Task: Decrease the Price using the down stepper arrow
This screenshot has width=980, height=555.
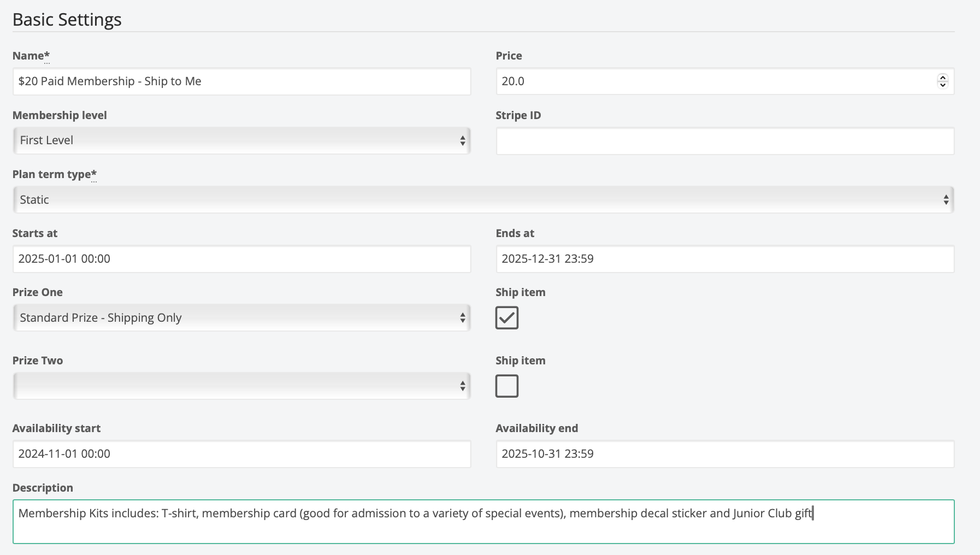Action: pyautogui.click(x=942, y=85)
